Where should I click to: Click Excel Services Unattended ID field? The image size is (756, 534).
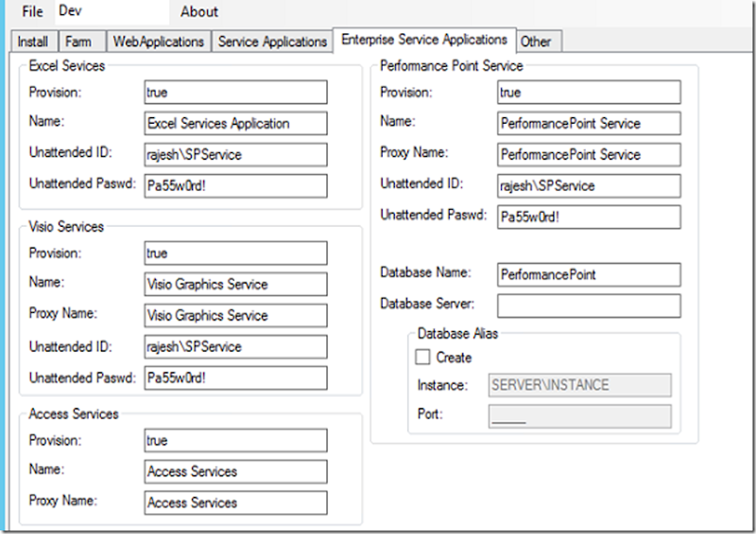[x=235, y=155]
